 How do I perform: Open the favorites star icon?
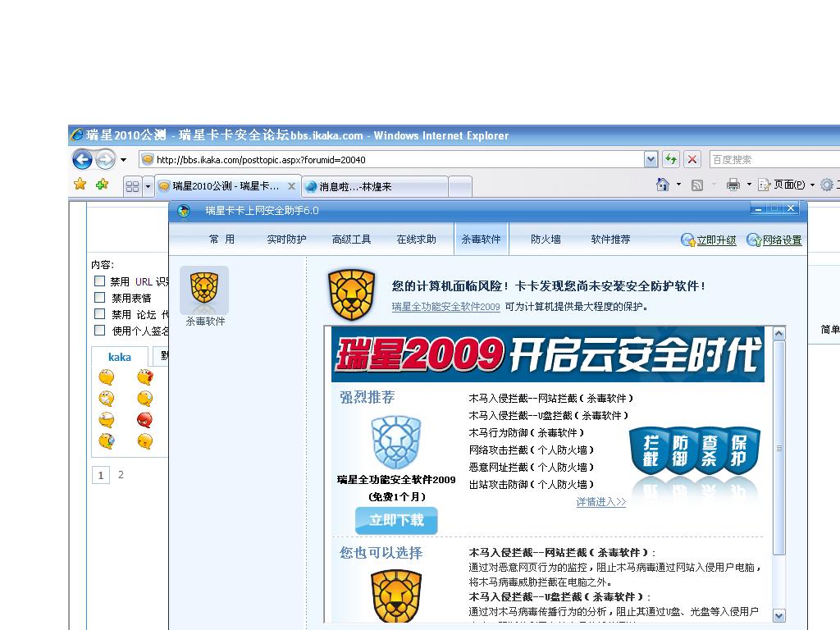tap(80, 185)
